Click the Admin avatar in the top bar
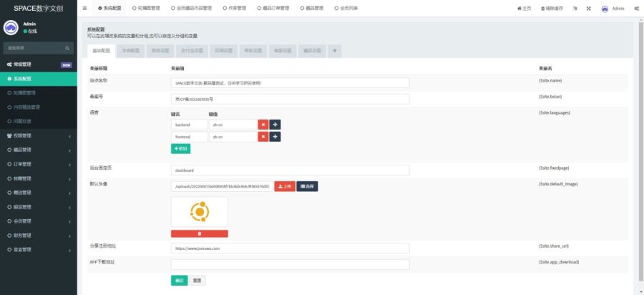This screenshot has height=295, width=644. pyautogui.click(x=605, y=8)
